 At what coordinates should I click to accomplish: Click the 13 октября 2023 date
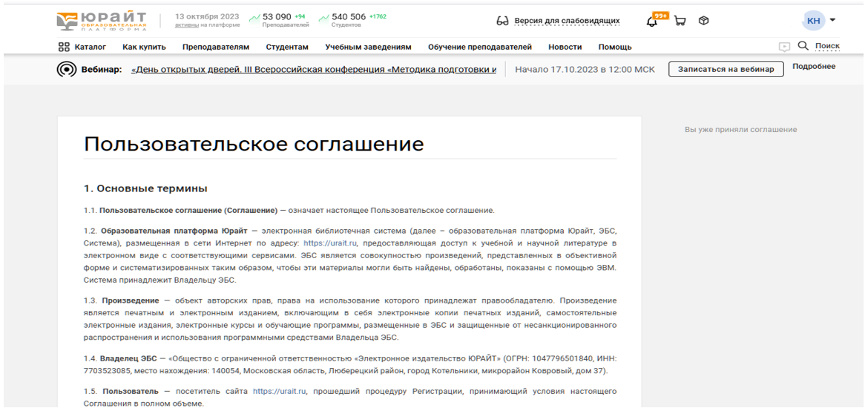click(x=208, y=16)
